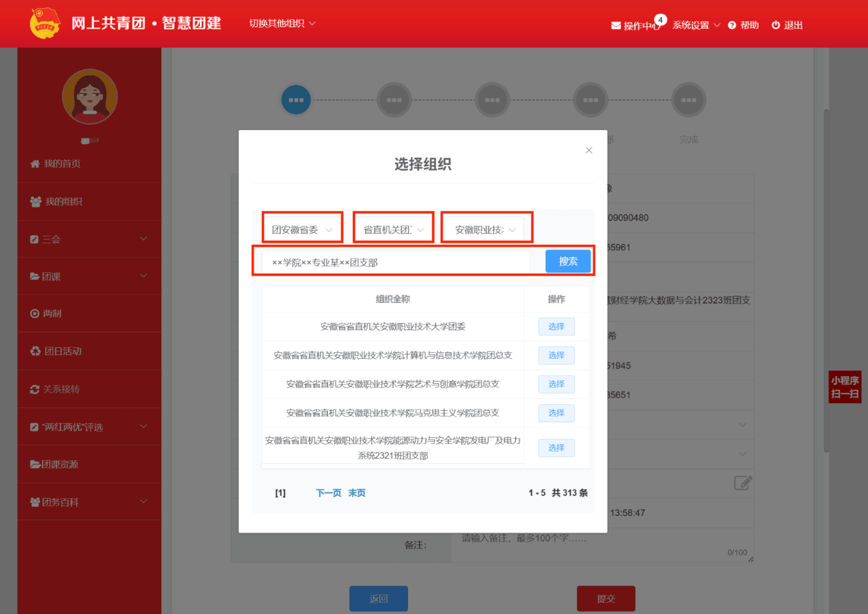
Task: Open 两制 in the sidebar
Action: (x=52, y=313)
